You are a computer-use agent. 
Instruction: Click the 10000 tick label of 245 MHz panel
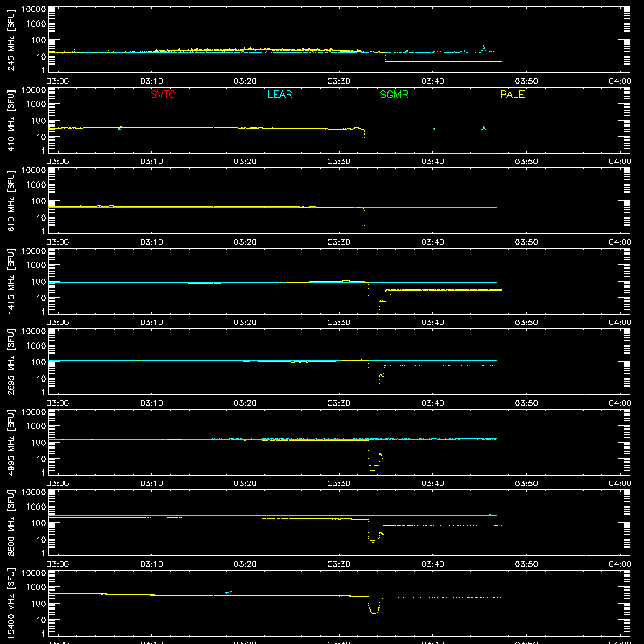click(x=34, y=10)
